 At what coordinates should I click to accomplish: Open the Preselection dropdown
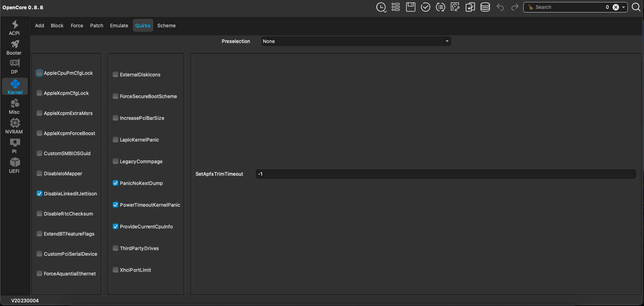coord(356,41)
